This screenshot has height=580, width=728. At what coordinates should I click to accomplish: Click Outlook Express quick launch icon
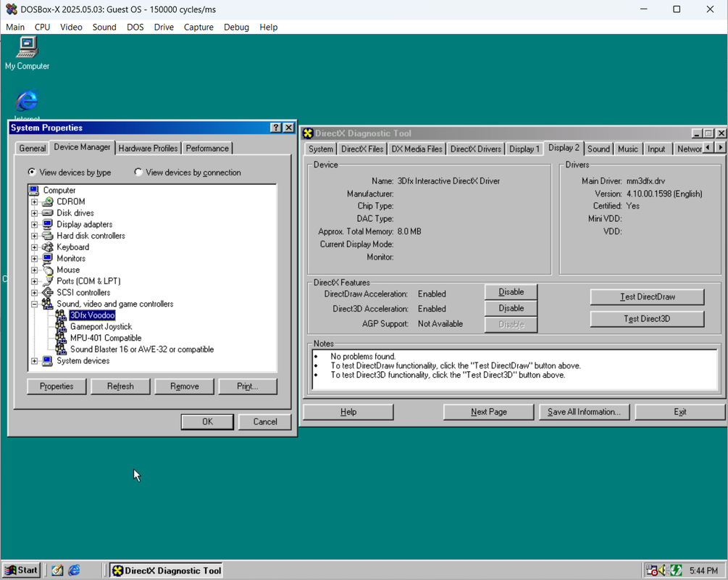[57, 571]
